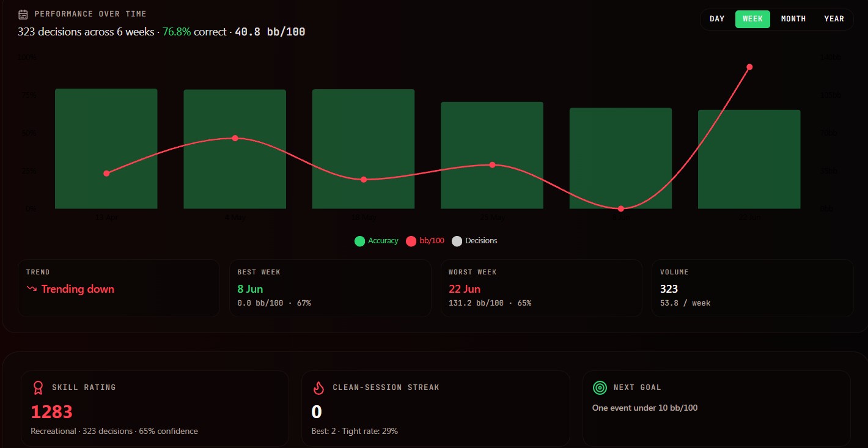Click 'Best: 2 · Tight rate: 29%' text
The height and width of the screenshot is (448, 868).
pos(355,431)
